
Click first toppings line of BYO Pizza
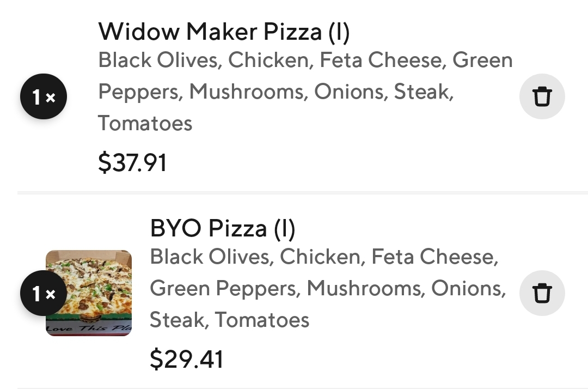pos(324,257)
